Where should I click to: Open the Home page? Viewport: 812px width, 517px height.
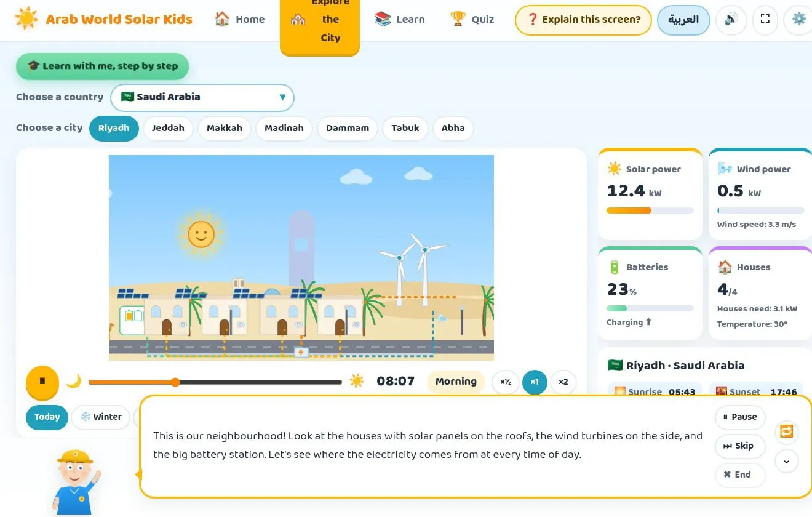pyautogui.click(x=240, y=20)
